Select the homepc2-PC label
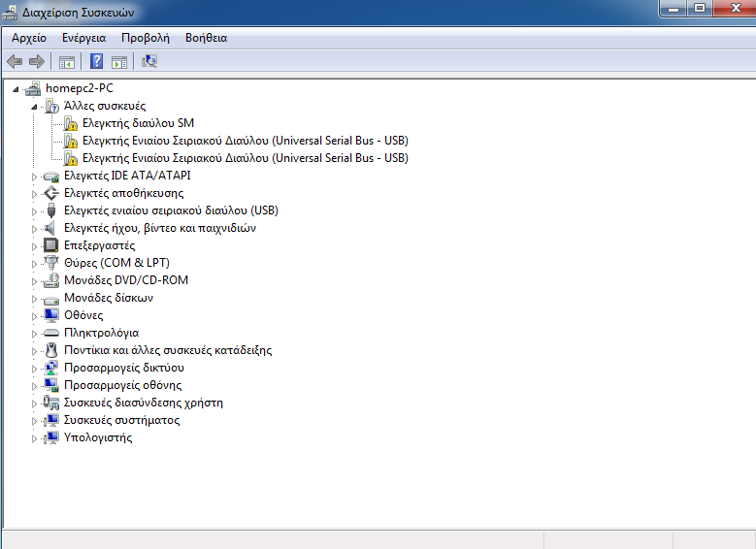This screenshot has height=549, width=756. click(x=80, y=88)
